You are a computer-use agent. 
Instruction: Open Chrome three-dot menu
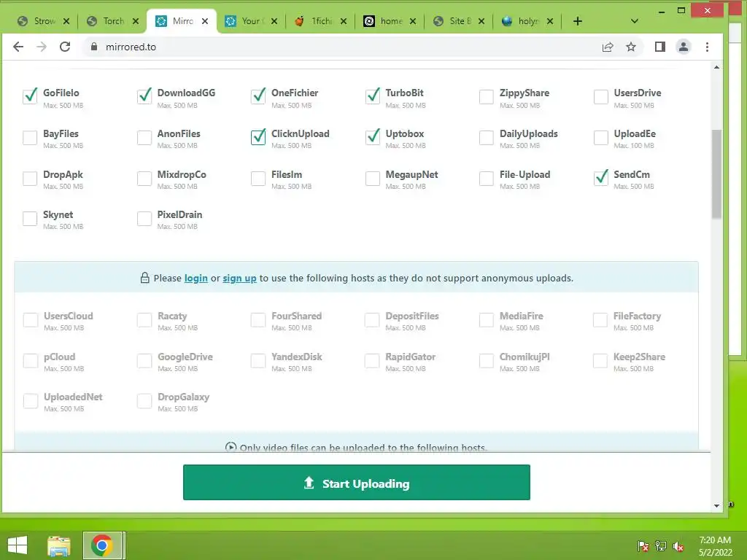click(x=707, y=47)
